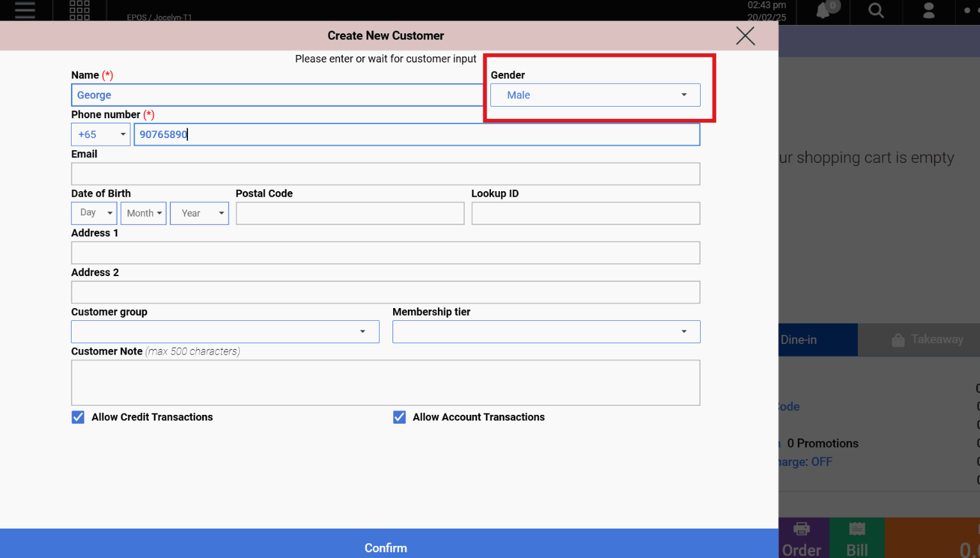Close the Create New Customer dialog
Image resolution: width=980 pixels, height=558 pixels.
[745, 36]
